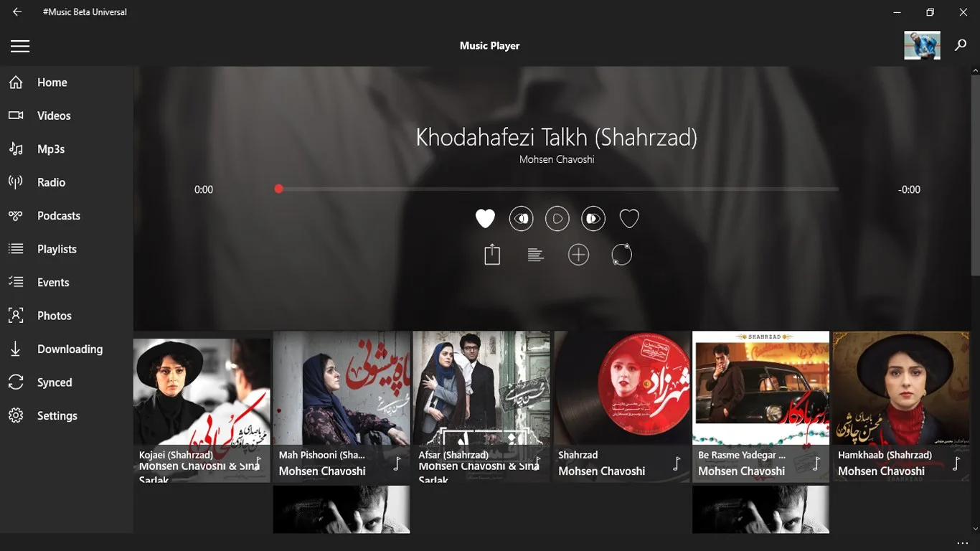This screenshot has width=980, height=551.
Task: Open the hamburger navigation menu
Action: coord(20,46)
